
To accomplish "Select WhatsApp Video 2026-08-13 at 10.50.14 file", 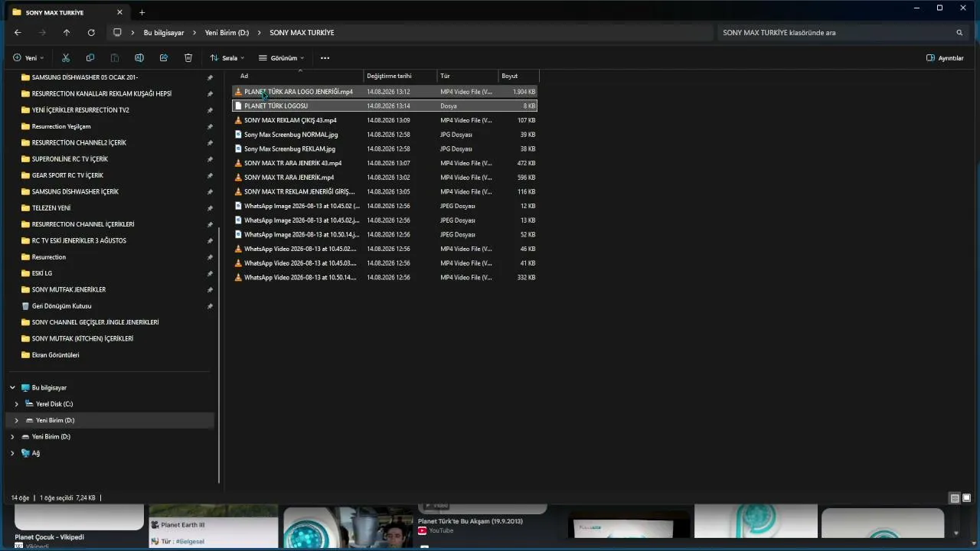I will (385, 278).
